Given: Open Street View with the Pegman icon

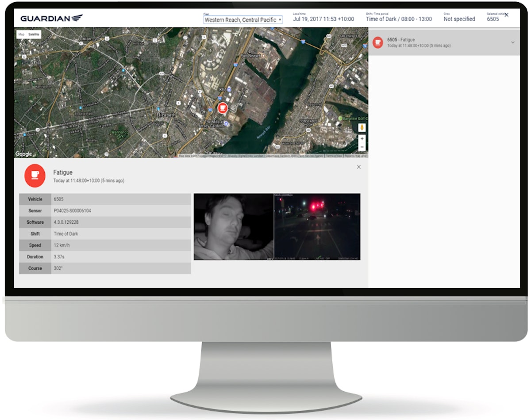Looking at the screenshot, I should [362, 127].
